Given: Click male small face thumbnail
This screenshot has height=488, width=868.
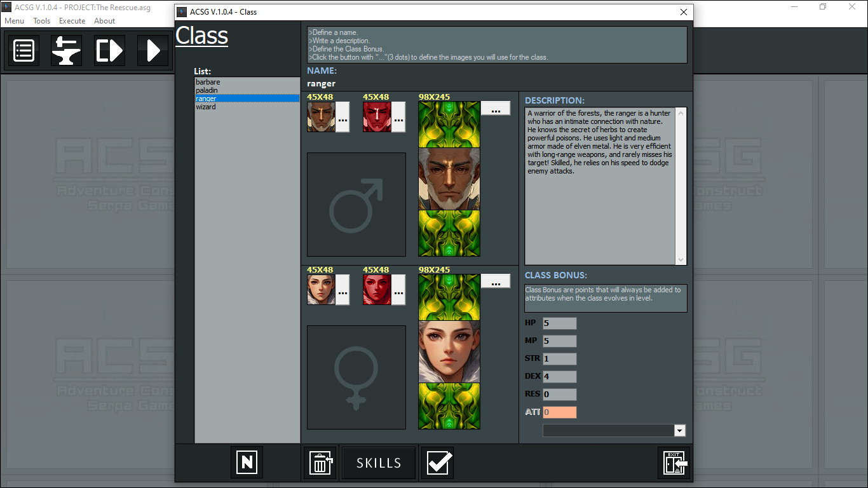Looking at the screenshot, I should click(x=321, y=117).
